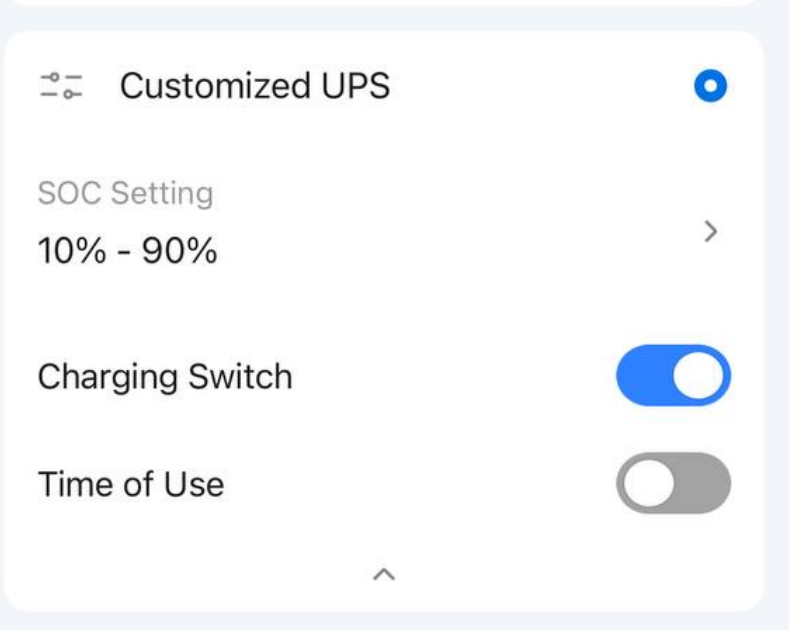Turn off the Charging Switch toggle

[673, 376]
